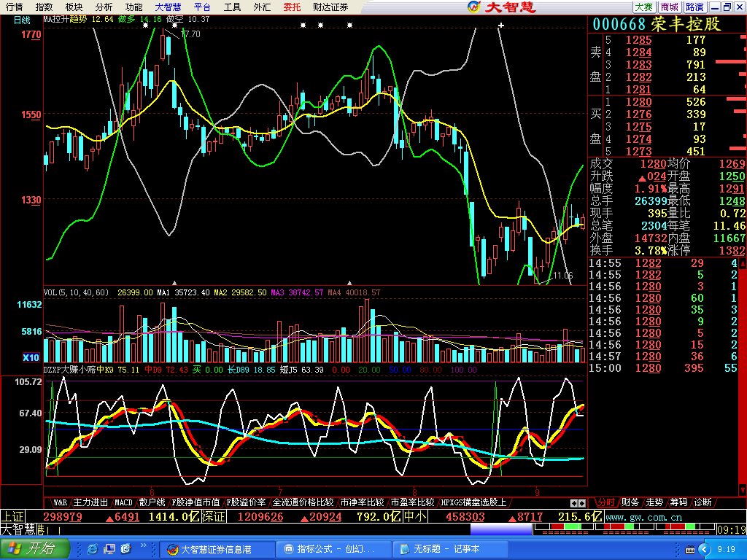The image size is (747, 560).
Task: Open the 分析 menu
Action: (104, 7)
